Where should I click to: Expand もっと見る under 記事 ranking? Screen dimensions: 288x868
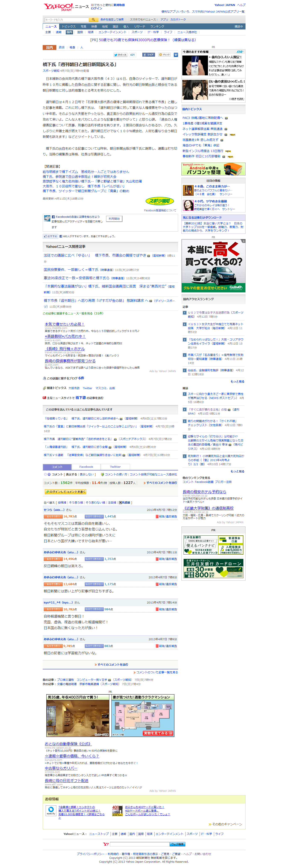pos(237,381)
